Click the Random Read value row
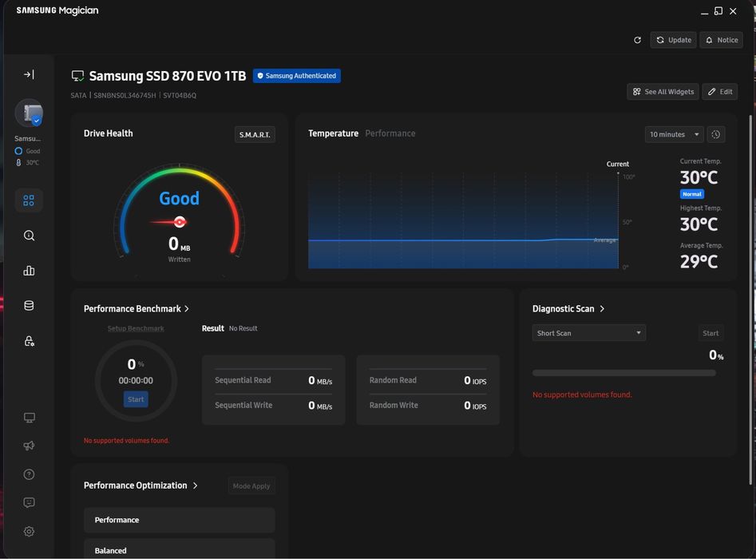Viewport: 756px width, 559px height. [x=428, y=381]
